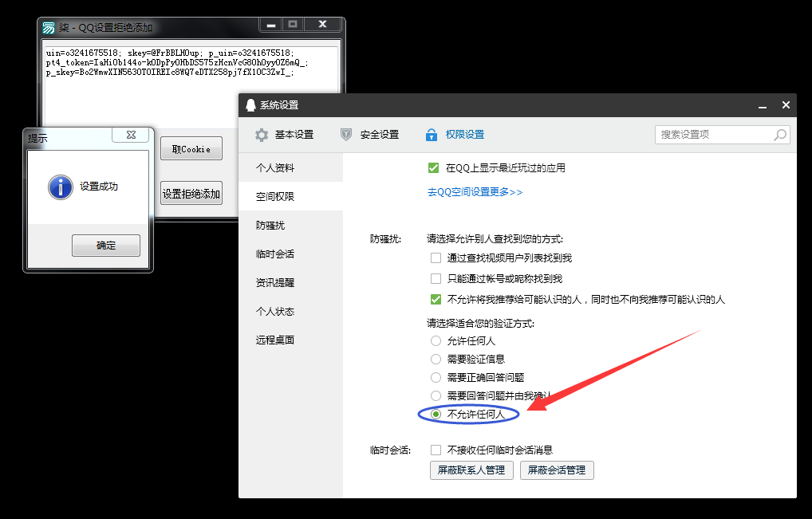Click the 请选择适合您的验证方式 label

(480, 324)
